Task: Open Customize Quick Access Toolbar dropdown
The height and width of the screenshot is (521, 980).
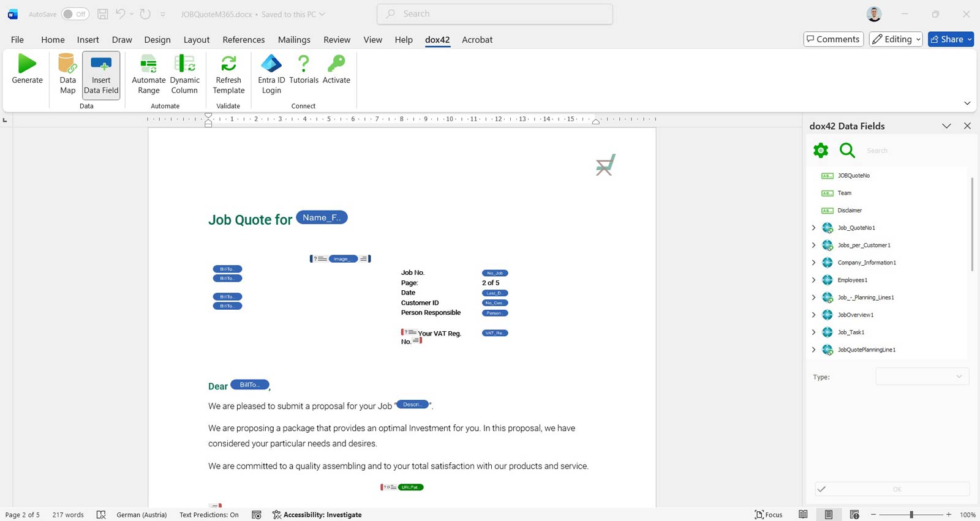Action: click(x=163, y=14)
